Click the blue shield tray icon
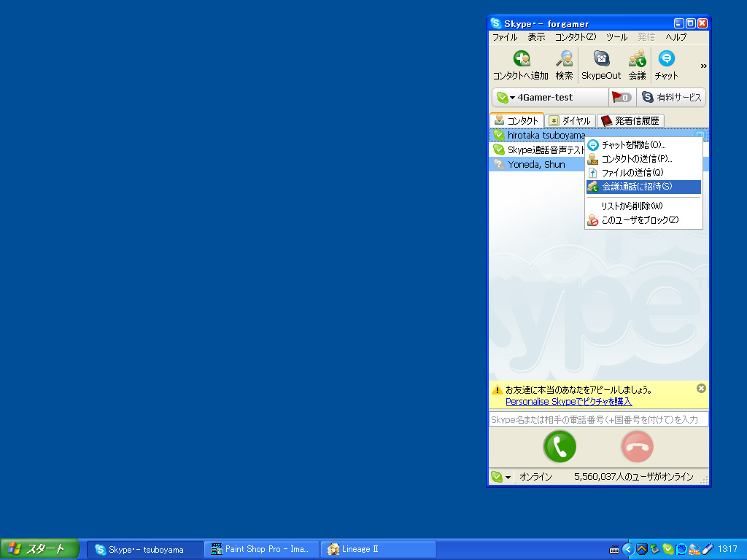The width and height of the screenshot is (747, 560). click(x=642, y=550)
